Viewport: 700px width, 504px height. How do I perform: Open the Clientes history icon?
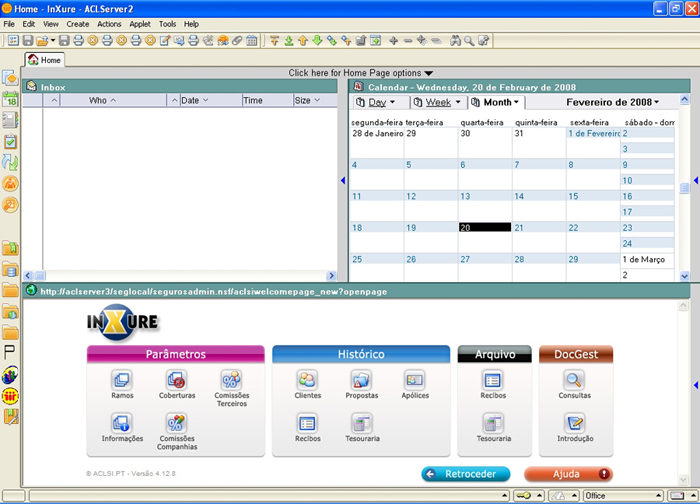pos(307,381)
